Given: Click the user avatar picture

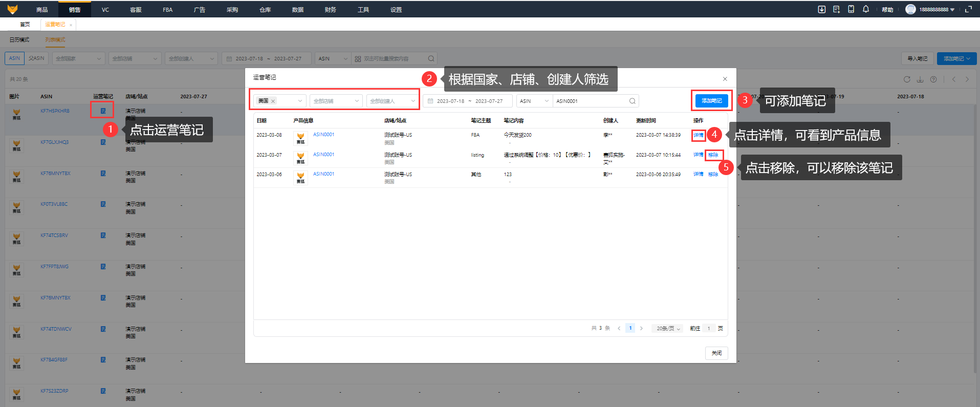Looking at the screenshot, I should (910, 9).
